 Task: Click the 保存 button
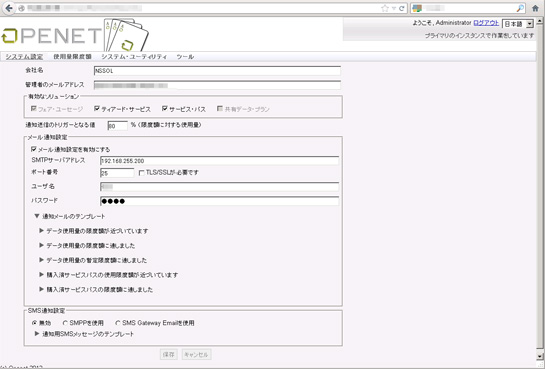click(169, 354)
